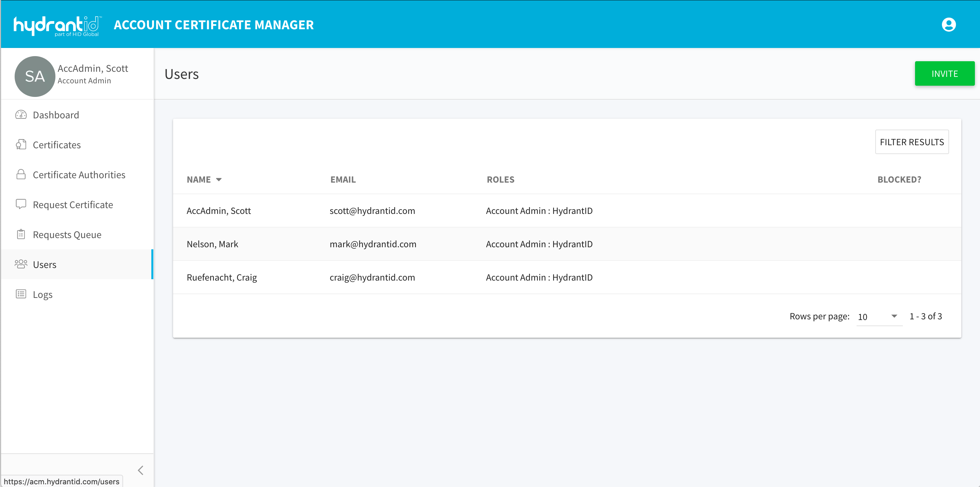Click the Logs list icon

click(x=21, y=294)
